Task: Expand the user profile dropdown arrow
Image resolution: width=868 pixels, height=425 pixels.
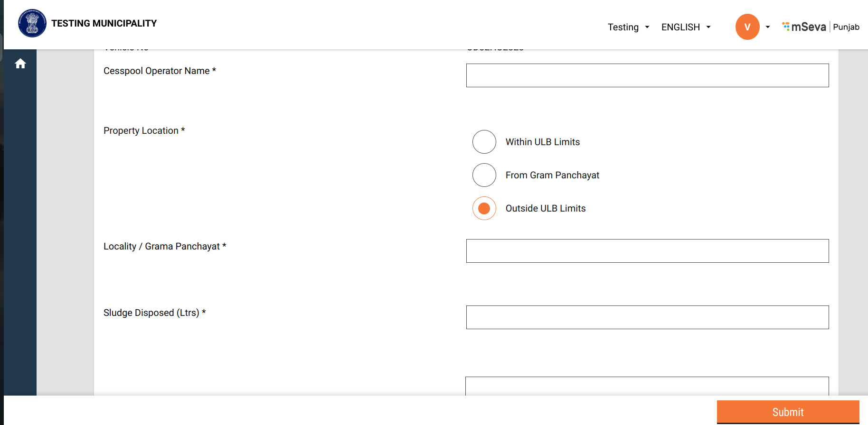Action: pos(768,27)
